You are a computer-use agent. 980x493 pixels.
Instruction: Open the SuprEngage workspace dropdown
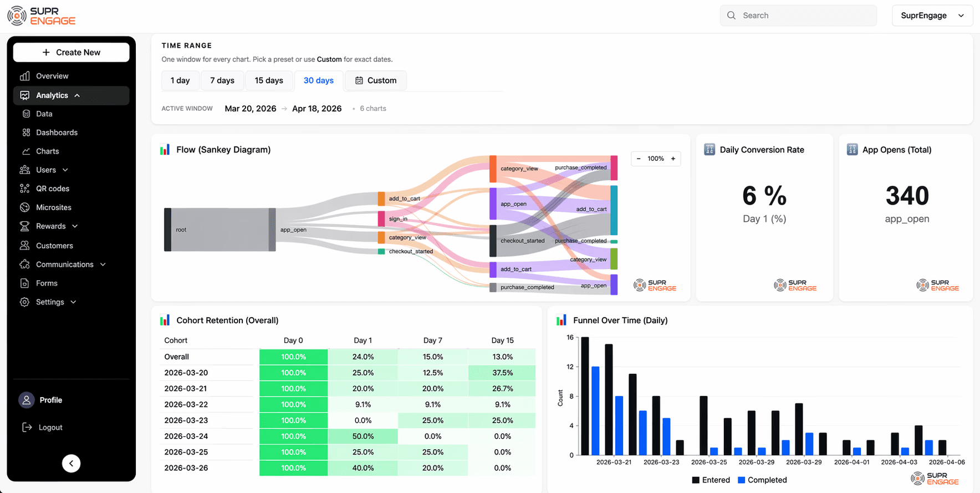(932, 16)
